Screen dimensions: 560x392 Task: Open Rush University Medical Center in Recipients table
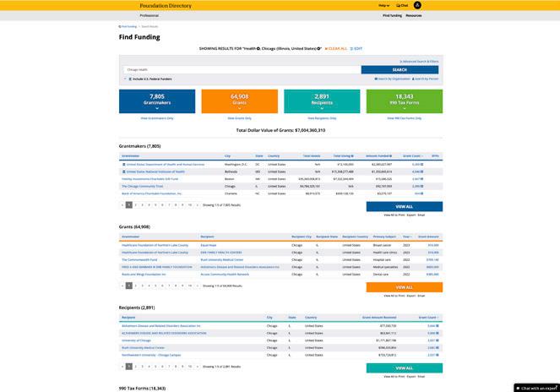(144, 348)
